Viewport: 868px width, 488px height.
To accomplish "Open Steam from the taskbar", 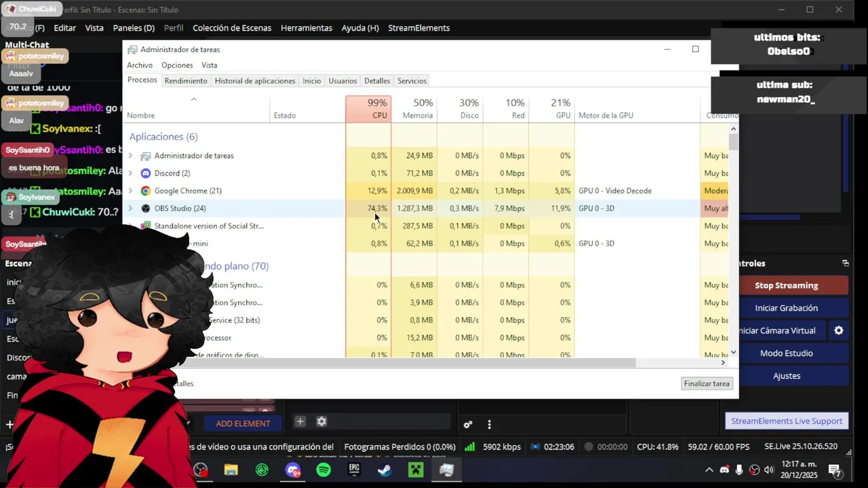I will click(384, 470).
